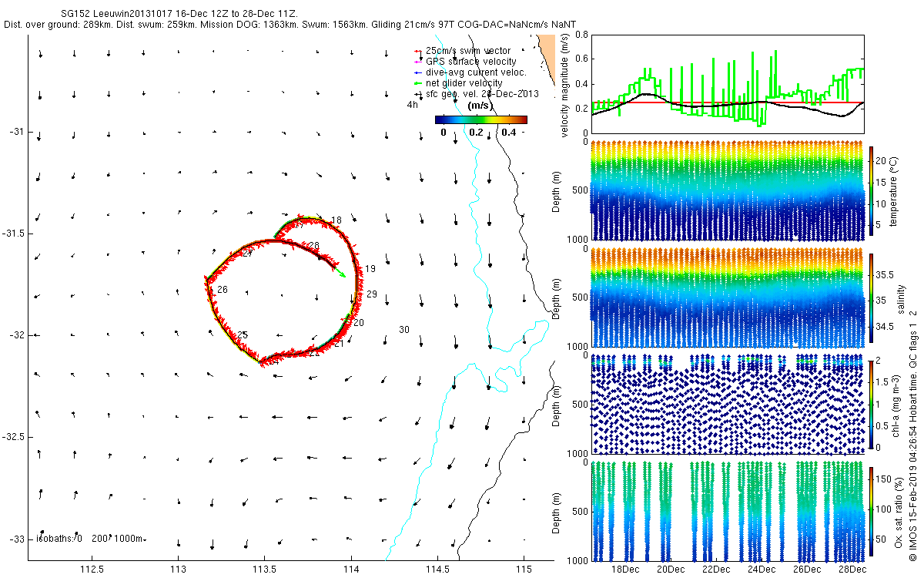Click the '1.5' chl-a colorbar tick
Screen dimensions: 924x578
point(882,381)
